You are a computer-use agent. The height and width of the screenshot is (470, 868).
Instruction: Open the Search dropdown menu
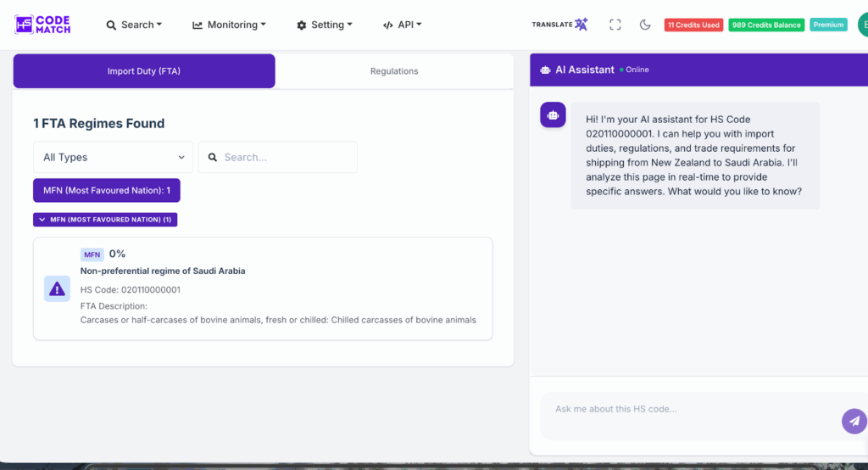tap(134, 25)
